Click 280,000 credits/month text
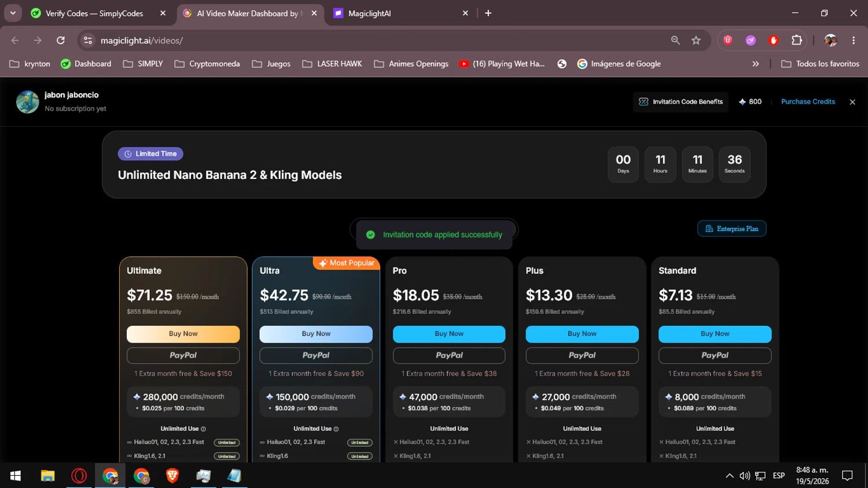The width and height of the screenshot is (868, 488). coord(183,397)
